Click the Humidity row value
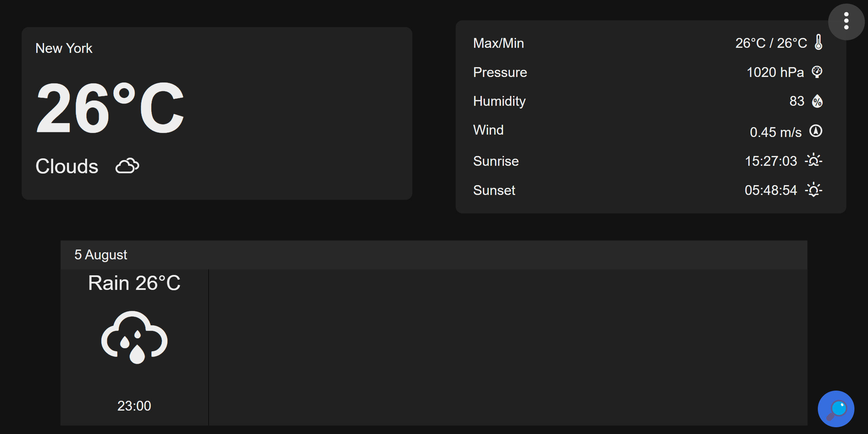Viewport: 868px width, 434px height. (796, 101)
